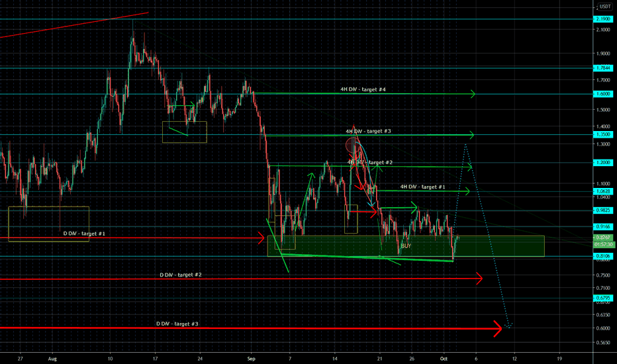The image size is (617, 364).
Task: Select the 2.1900 price level tag
Action: coord(603,19)
